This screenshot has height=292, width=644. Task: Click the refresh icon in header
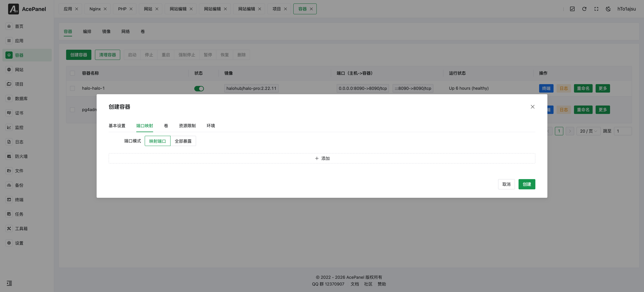coord(584,9)
